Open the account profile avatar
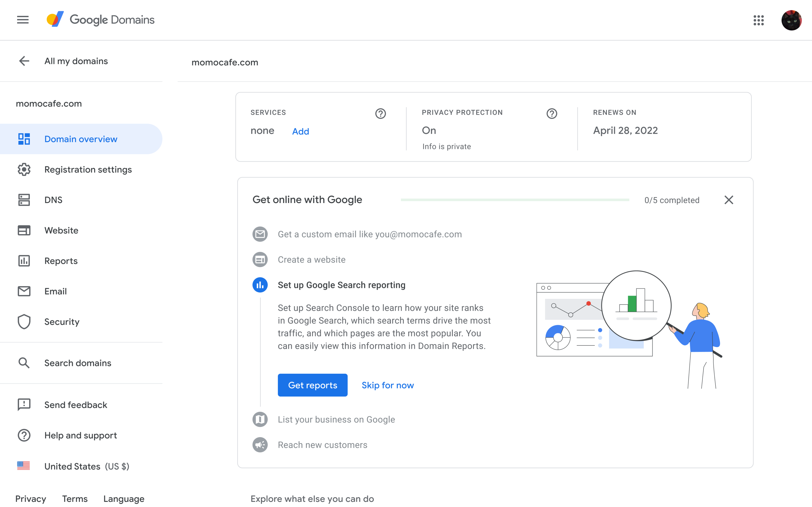Screen dimensions: 812x507 (x=791, y=20)
